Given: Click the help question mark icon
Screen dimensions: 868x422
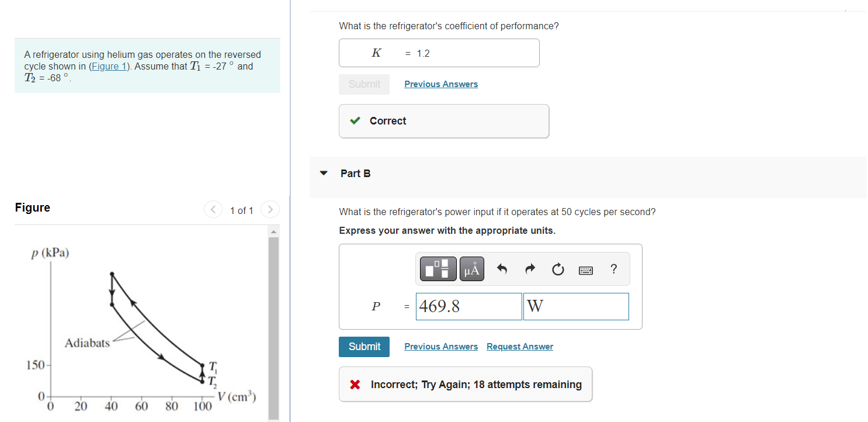Looking at the screenshot, I should coord(613,269).
